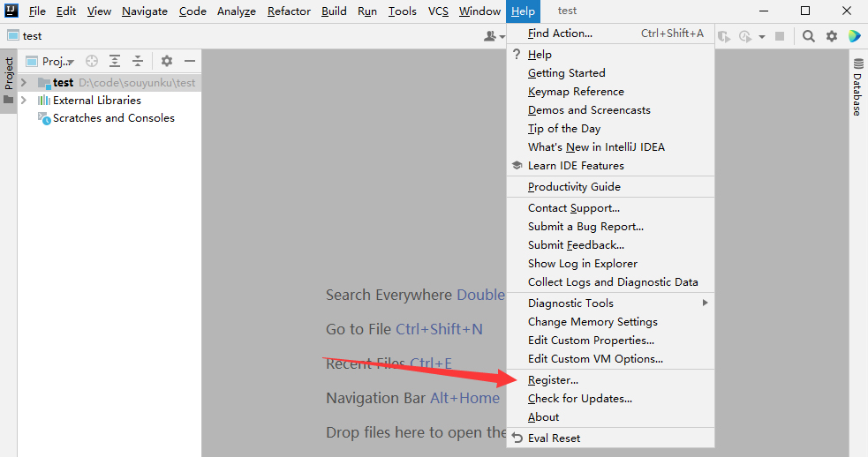Choose Check for Updates... menu entry
The height and width of the screenshot is (457, 868).
point(579,399)
